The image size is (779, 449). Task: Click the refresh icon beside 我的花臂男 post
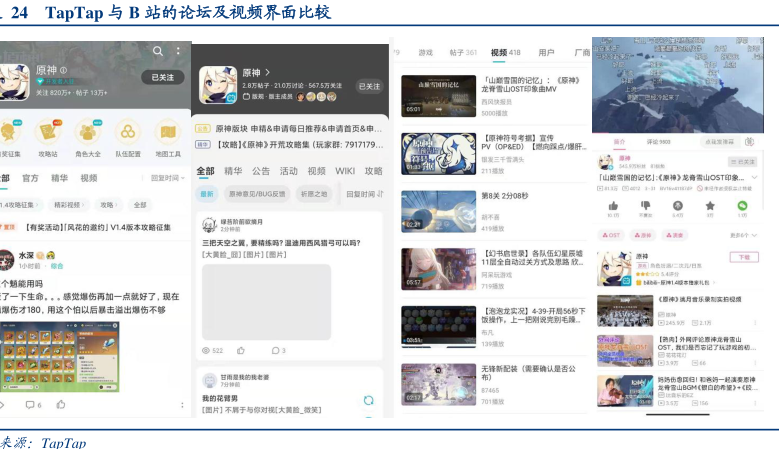368,400
